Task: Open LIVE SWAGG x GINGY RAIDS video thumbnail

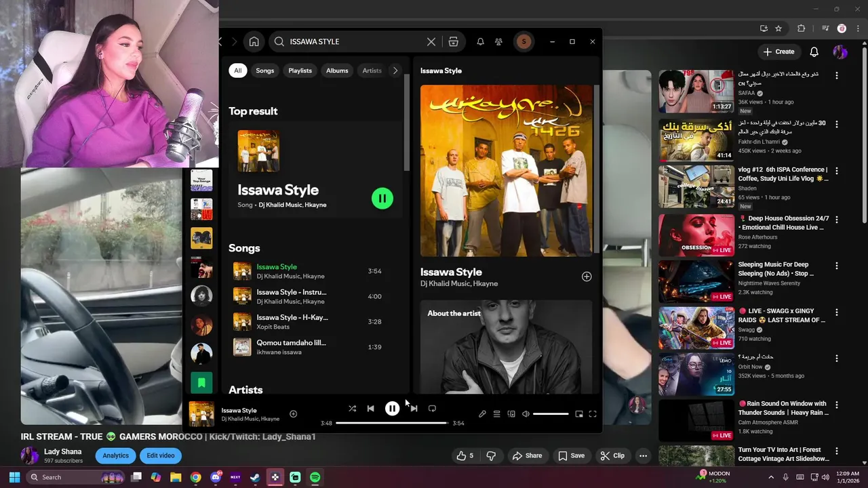Action: coord(696,327)
